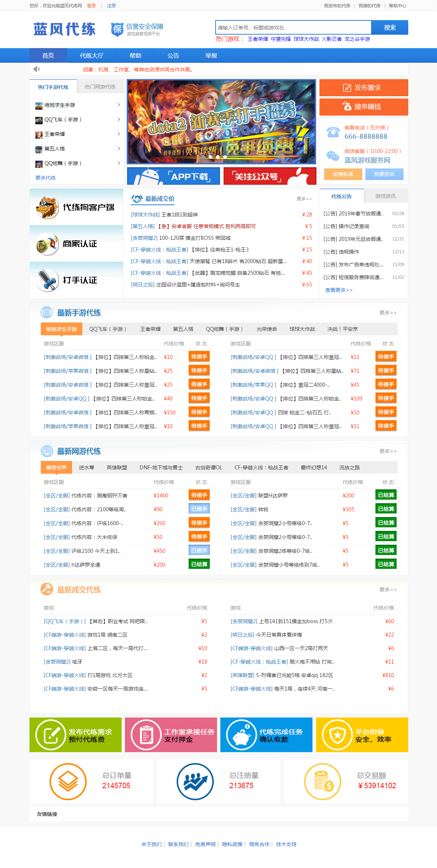The height and width of the screenshot is (868, 437).
Task: Show more 最新成交代练 via 更多>>
Action: [388, 590]
